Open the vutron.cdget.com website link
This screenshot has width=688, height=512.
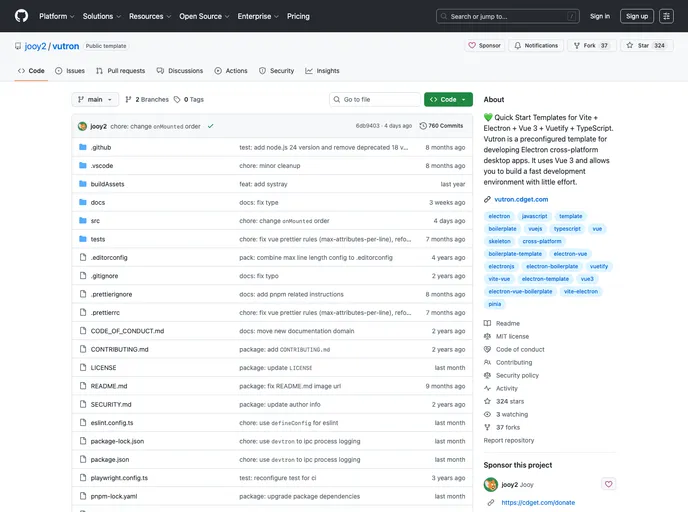521,199
